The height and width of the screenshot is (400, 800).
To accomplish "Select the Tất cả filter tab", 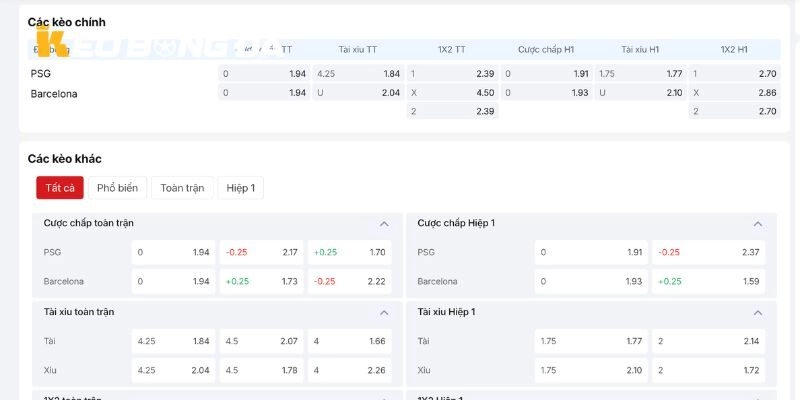I will [x=60, y=188].
